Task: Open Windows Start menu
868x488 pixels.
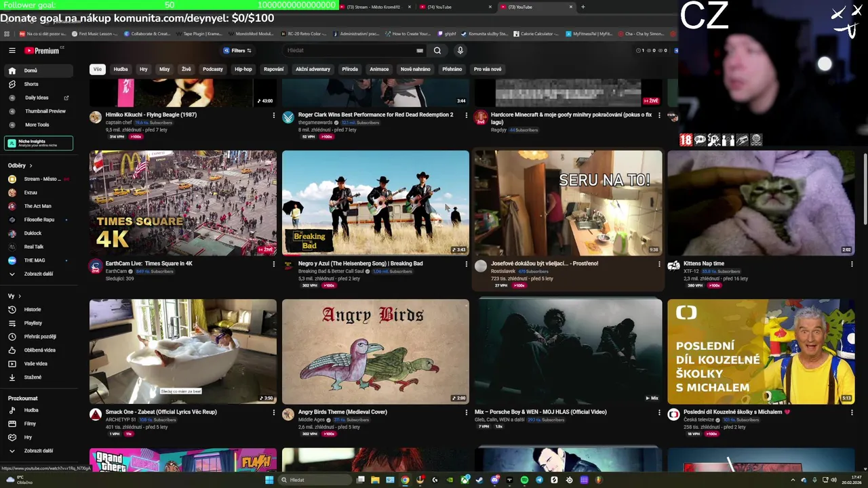Action: 269,480
